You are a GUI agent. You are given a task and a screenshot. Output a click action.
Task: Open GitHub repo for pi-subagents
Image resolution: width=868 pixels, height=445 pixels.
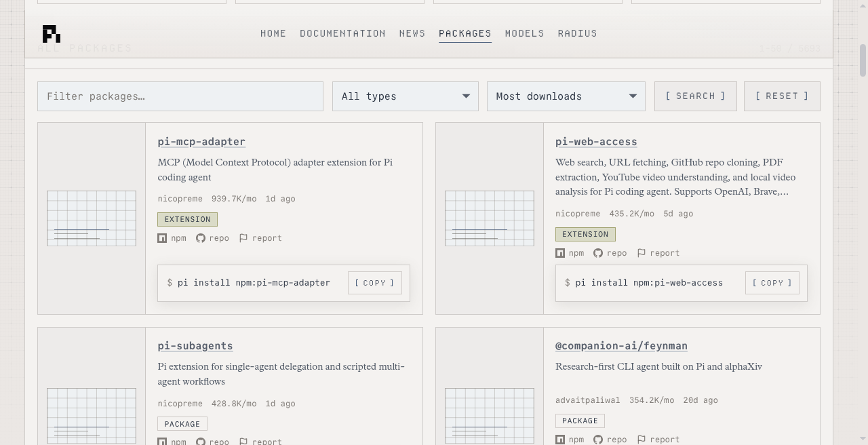[x=212, y=441]
